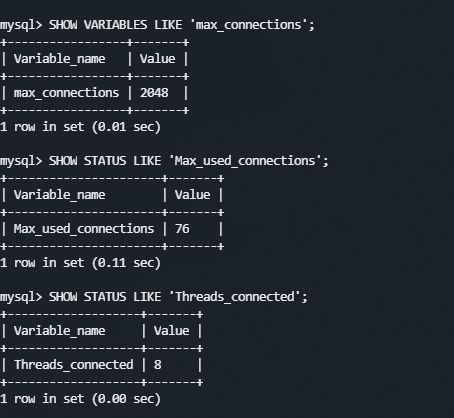454x418 pixels.
Task: Click the '1 row in set (0.11 sec)' line
Action: coord(80,263)
